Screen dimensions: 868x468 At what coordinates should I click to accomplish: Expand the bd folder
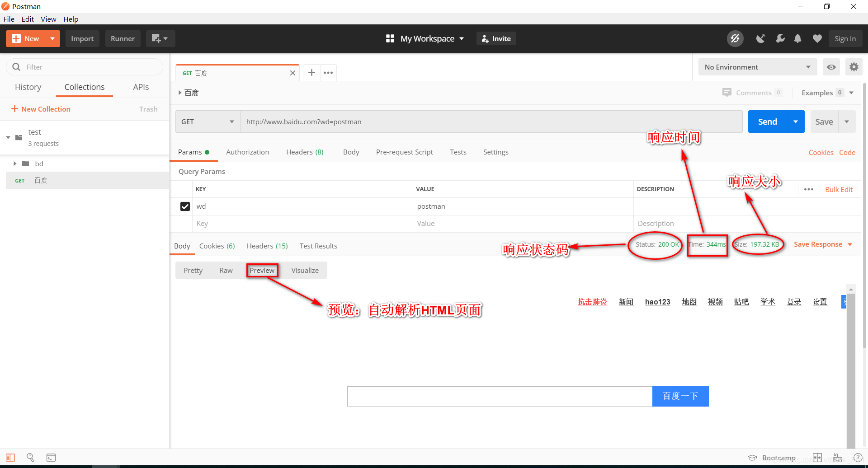[15, 164]
